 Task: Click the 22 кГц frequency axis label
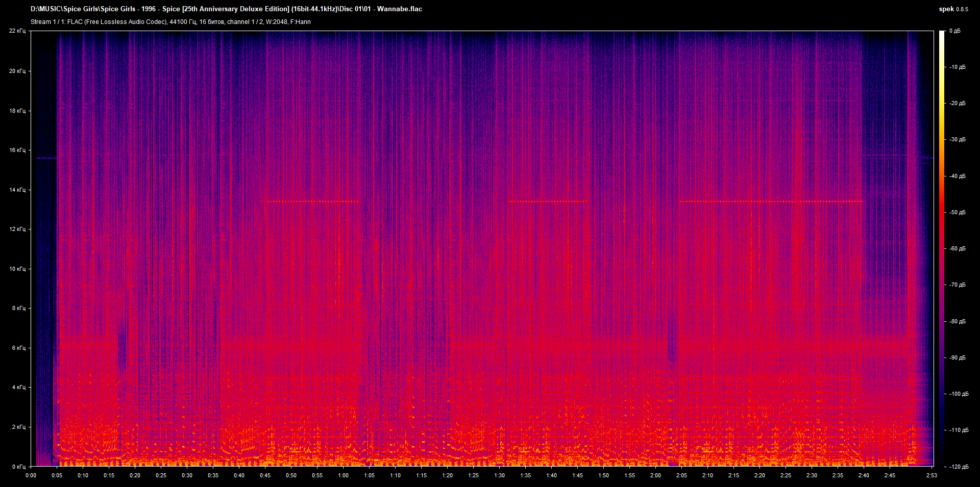click(18, 31)
